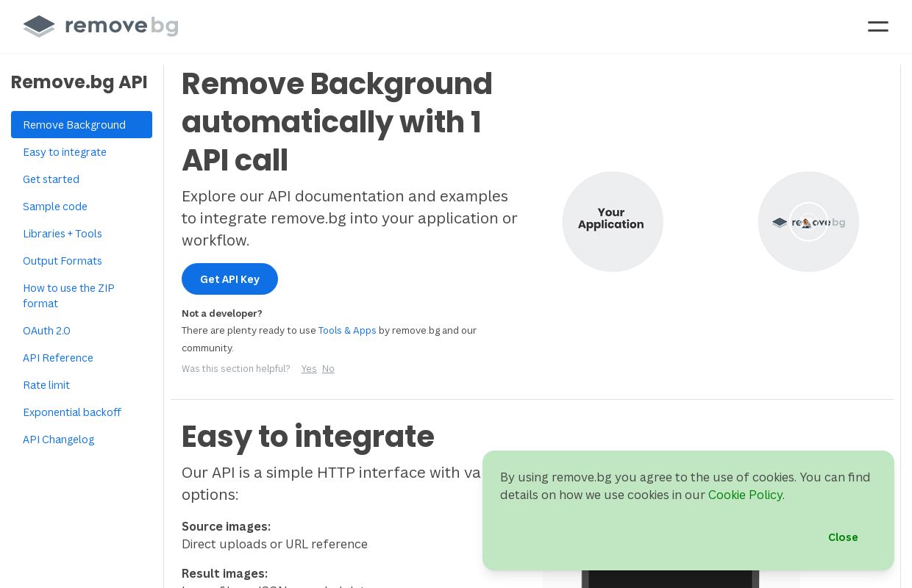The image size is (912, 588).
Task: Click the Direct uploads or URL reference text
Action: [x=274, y=545]
